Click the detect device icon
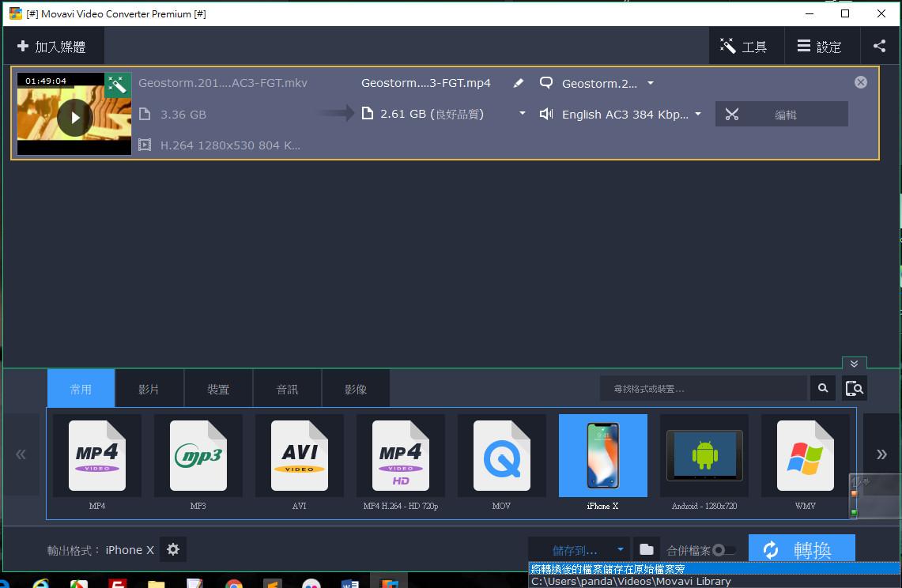The height and width of the screenshot is (588, 902). (x=855, y=388)
